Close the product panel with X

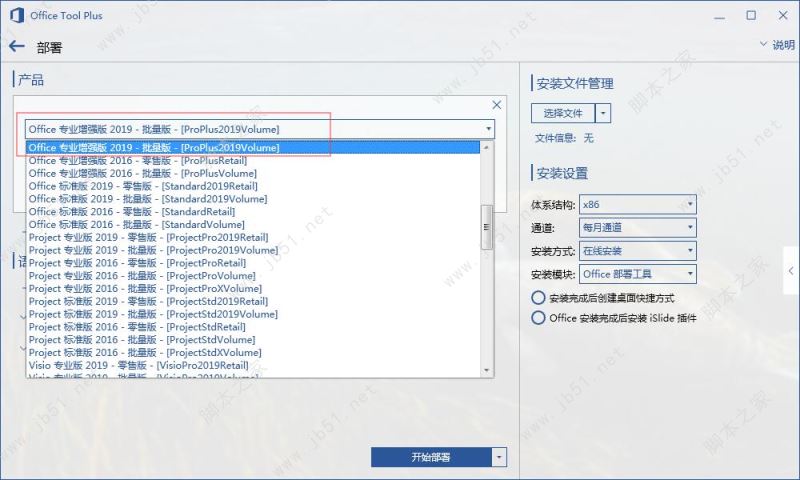click(x=496, y=105)
